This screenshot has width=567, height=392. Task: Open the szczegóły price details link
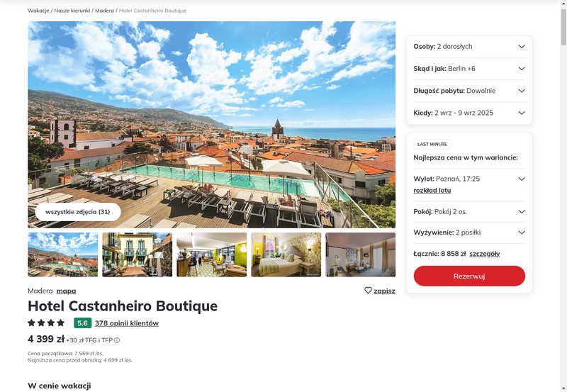(x=485, y=254)
